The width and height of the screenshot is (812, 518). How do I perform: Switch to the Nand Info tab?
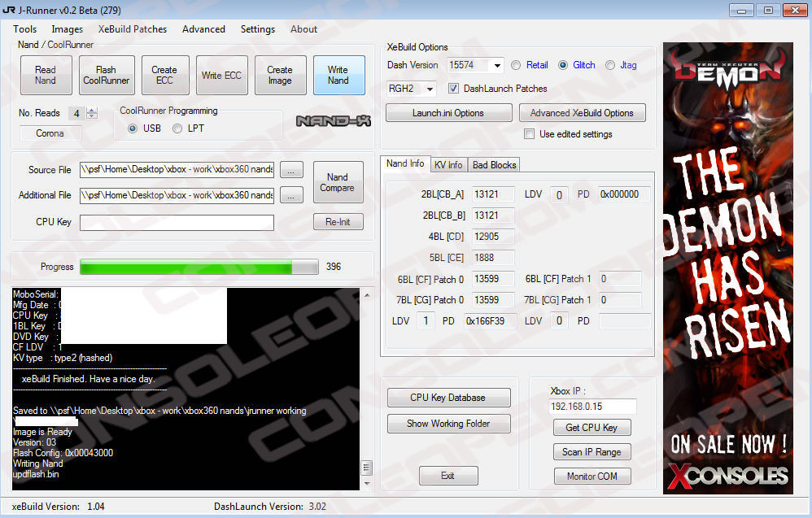point(405,163)
